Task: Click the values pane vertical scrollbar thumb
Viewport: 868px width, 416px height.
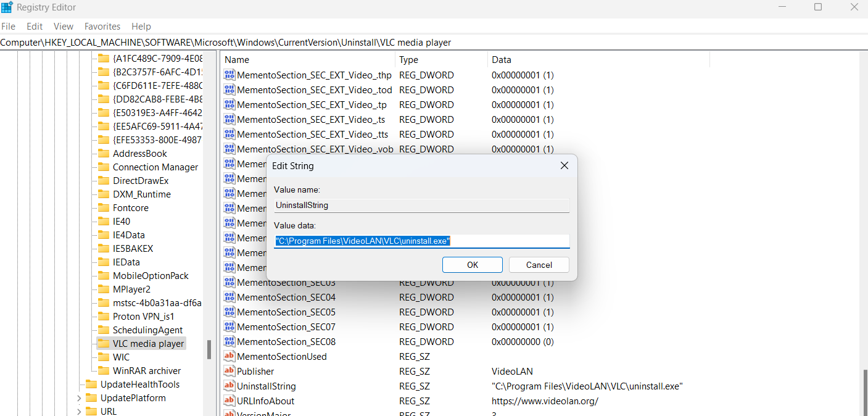Action: tap(864, 393)
